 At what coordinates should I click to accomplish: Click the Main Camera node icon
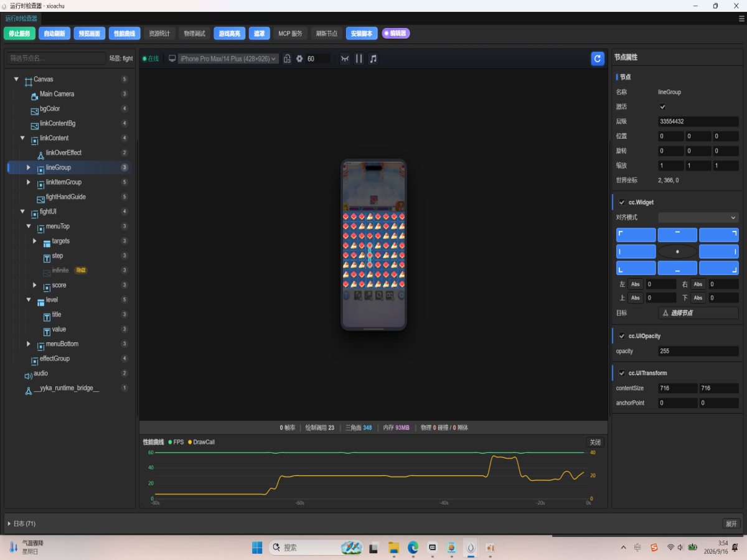34,96
